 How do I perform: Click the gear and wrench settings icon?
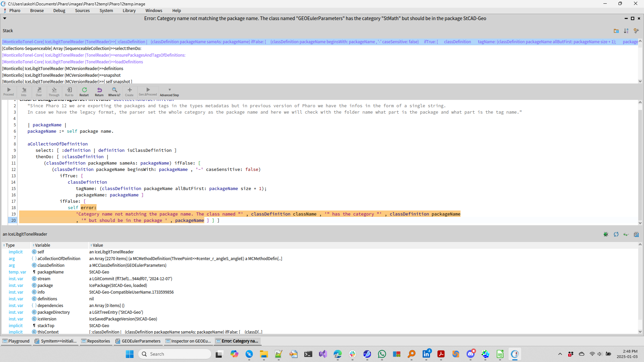[x=636, y=31]
